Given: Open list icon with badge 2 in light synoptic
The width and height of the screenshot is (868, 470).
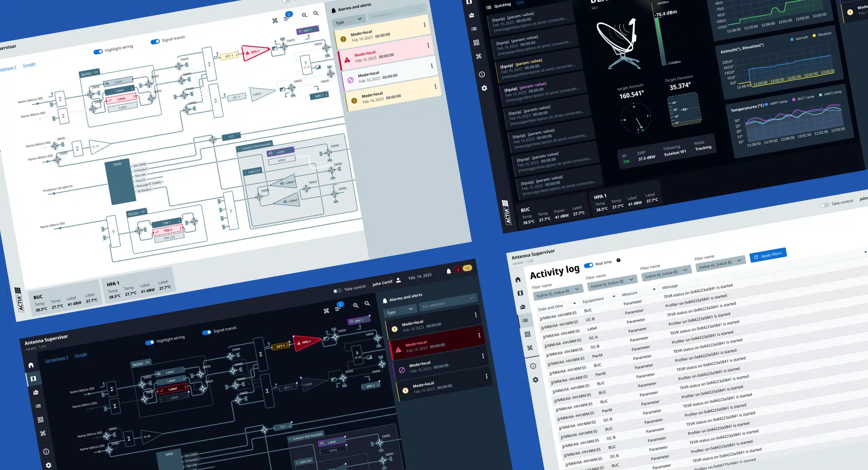Looking at the screenshot, I should [286, 18].
